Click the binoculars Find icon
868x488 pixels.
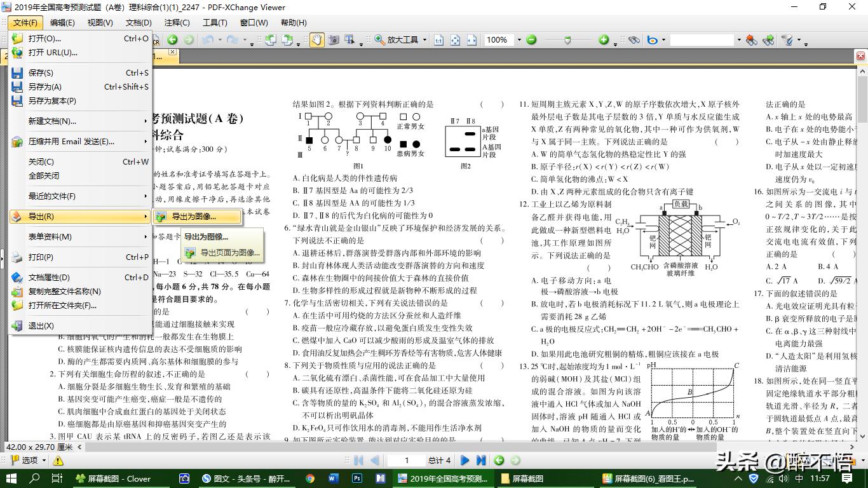point(634,40)
